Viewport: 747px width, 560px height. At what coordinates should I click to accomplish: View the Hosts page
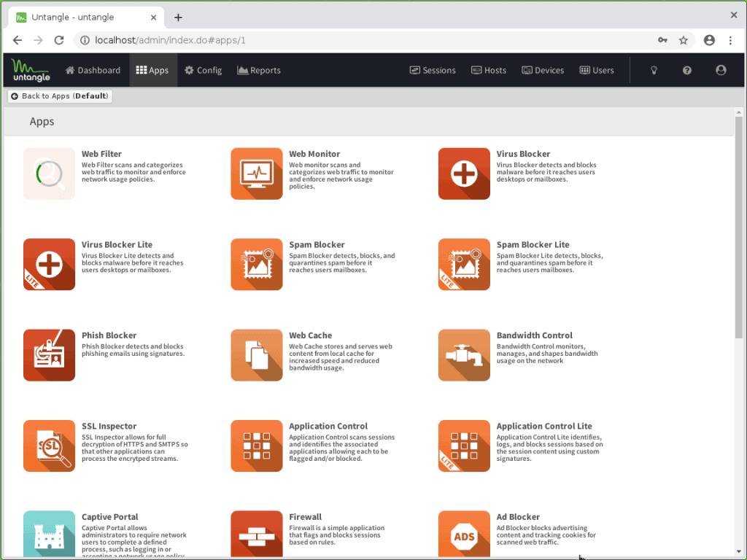pos(489,70)
